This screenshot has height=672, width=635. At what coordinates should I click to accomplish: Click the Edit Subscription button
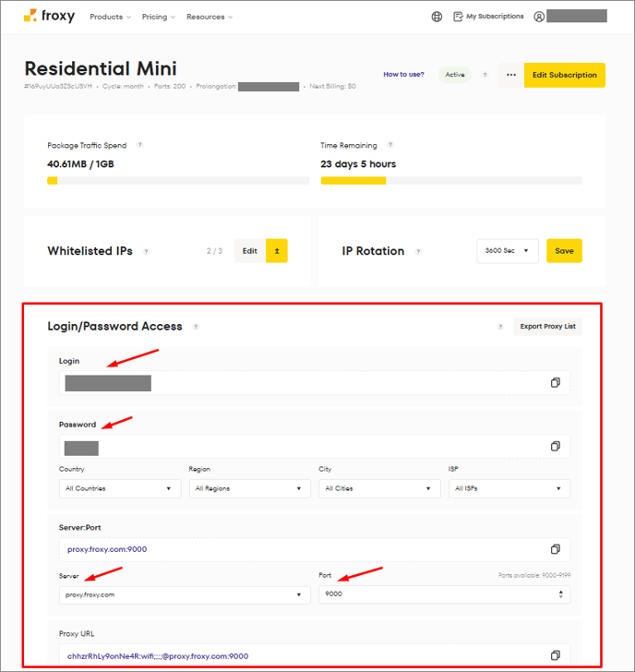(564, 75)
